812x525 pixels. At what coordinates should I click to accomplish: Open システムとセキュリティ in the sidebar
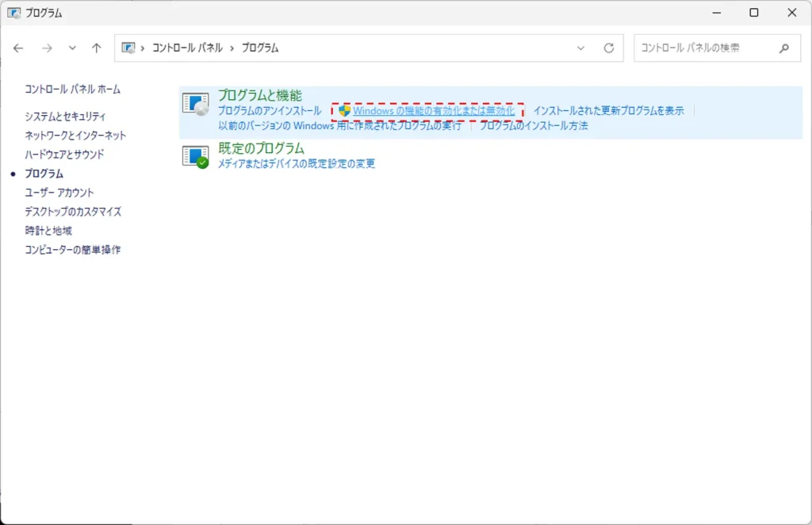tap(64, 117)
